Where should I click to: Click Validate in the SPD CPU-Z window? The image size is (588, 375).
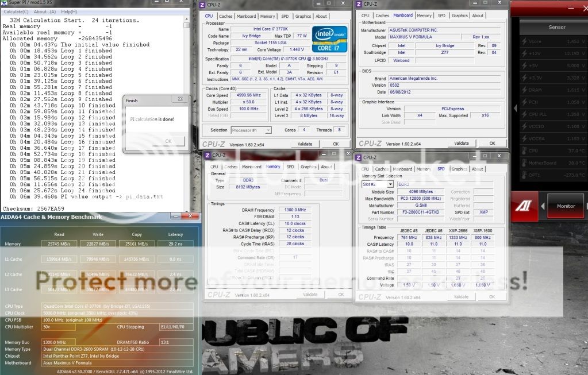click(461, 297)
